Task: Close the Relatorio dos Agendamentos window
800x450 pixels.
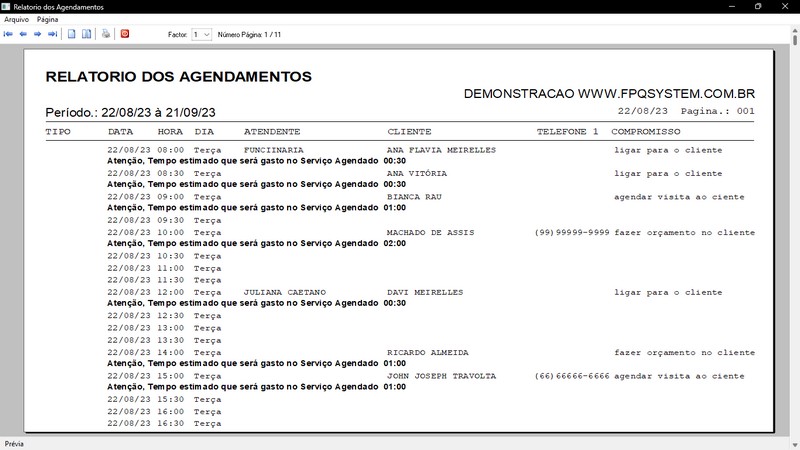Action: [x=785, y=7]
